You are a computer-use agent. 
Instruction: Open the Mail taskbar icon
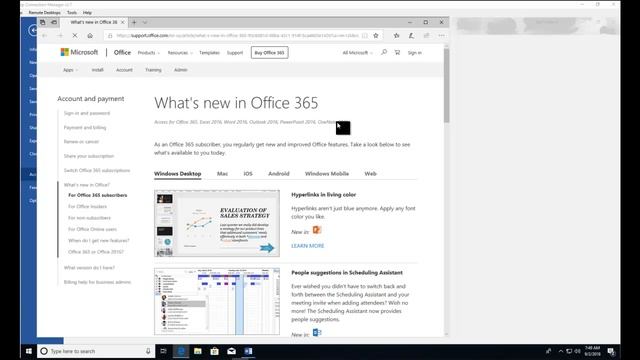(231, 351)
